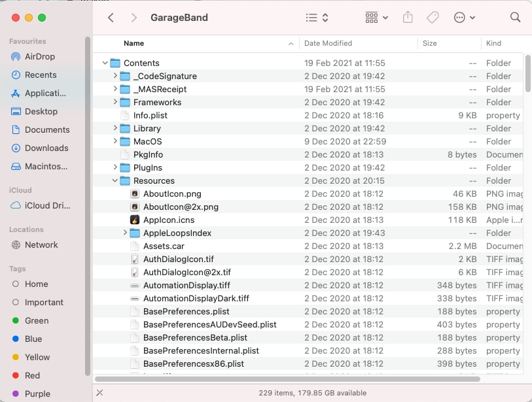This screenshot has height=402, width=532.
Task: Expand the PlugIns folder
Action: point(115,167)
